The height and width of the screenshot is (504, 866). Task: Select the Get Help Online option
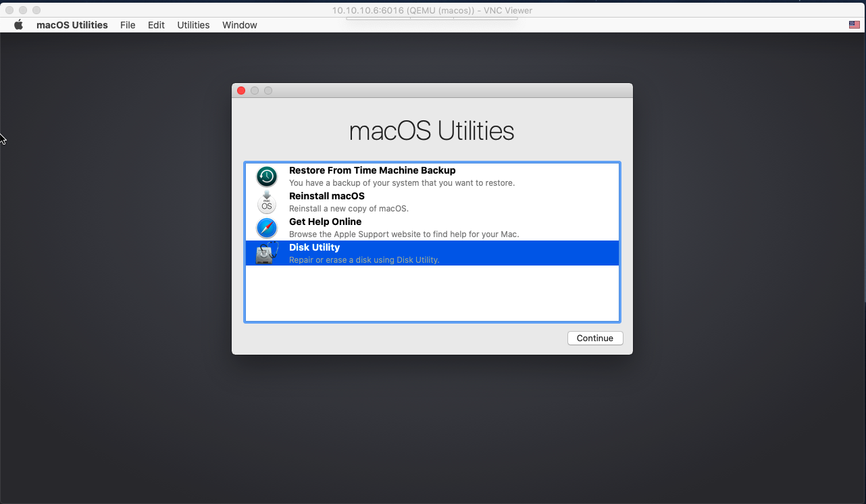(x=325, y=222)
